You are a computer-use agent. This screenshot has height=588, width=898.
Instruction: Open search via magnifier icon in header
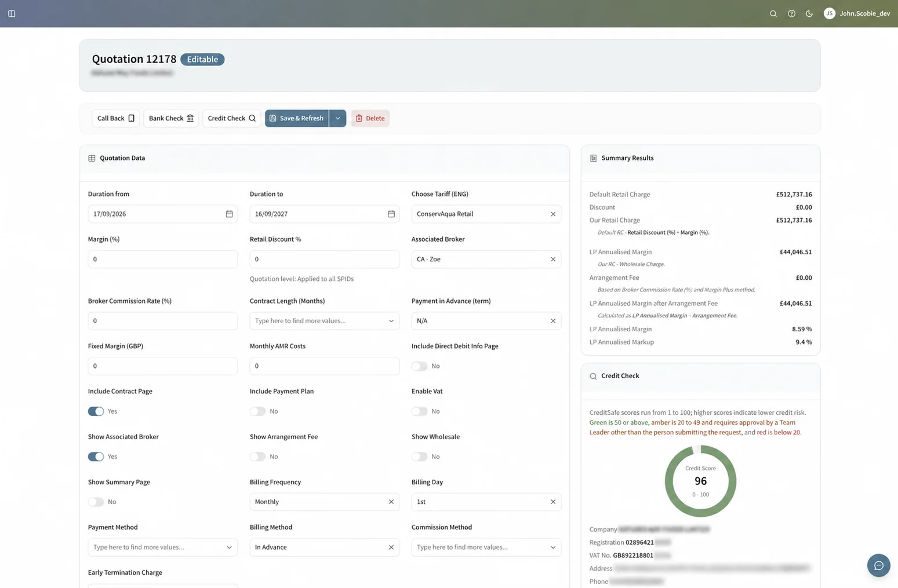[773, 13]
